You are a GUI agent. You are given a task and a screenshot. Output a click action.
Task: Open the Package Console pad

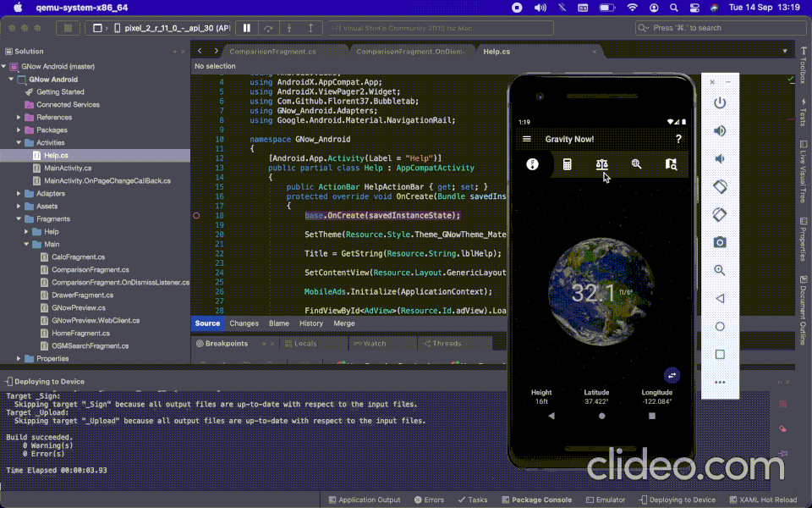536,500
